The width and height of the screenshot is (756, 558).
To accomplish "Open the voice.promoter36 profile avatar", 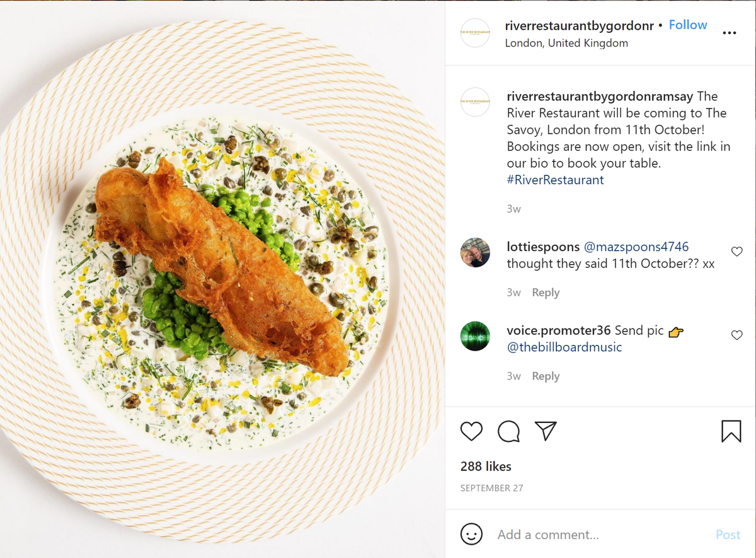I will click(x=475, y=336).
